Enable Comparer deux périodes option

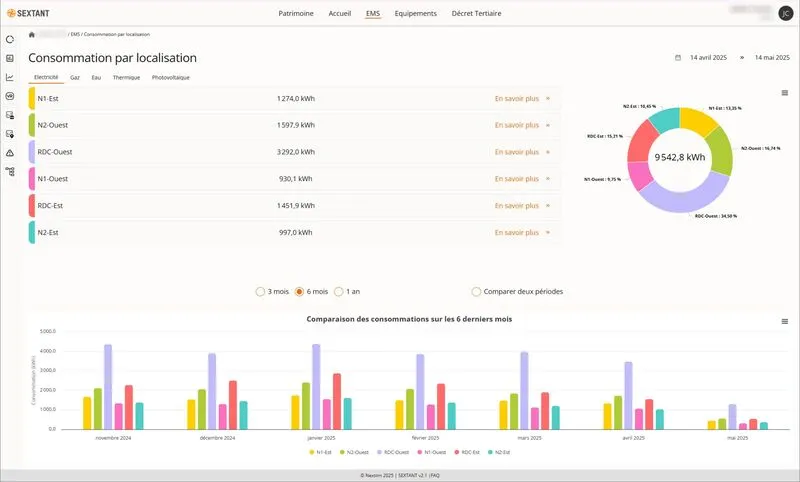pos(476,292)
